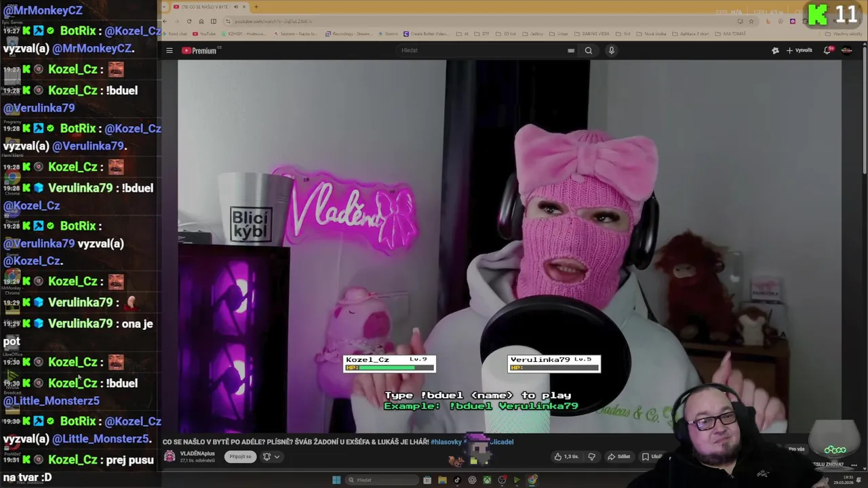The width and height of the screenshot is (868, 488).
Task: Open the YouTube hamburger guide menu
Action: tap(170, 50)
